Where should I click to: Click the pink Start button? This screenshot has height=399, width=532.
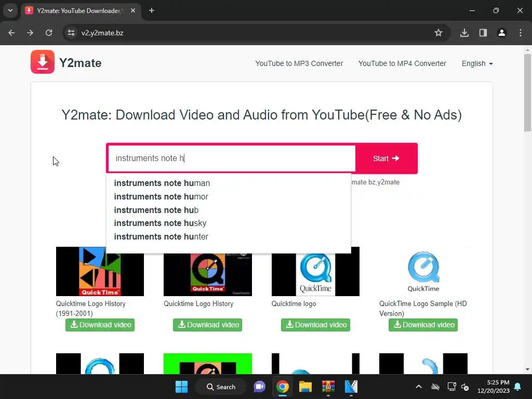386,158
